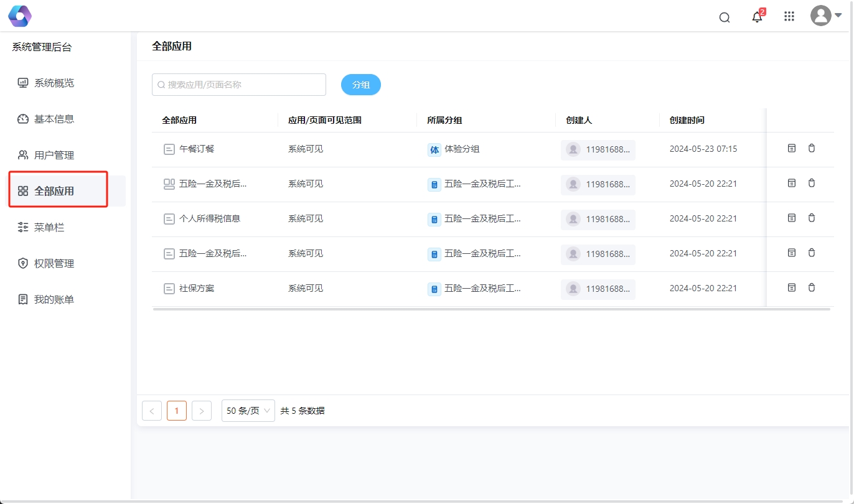Screen dimensions: 854x504
Task: Focus the 搜索应用/页面名称 search field
Action: [x=239, y=85]
